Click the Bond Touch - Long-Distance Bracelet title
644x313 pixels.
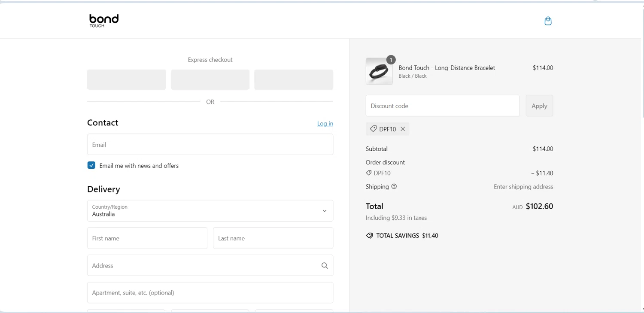pyautogui.click(x=447, y=68)
